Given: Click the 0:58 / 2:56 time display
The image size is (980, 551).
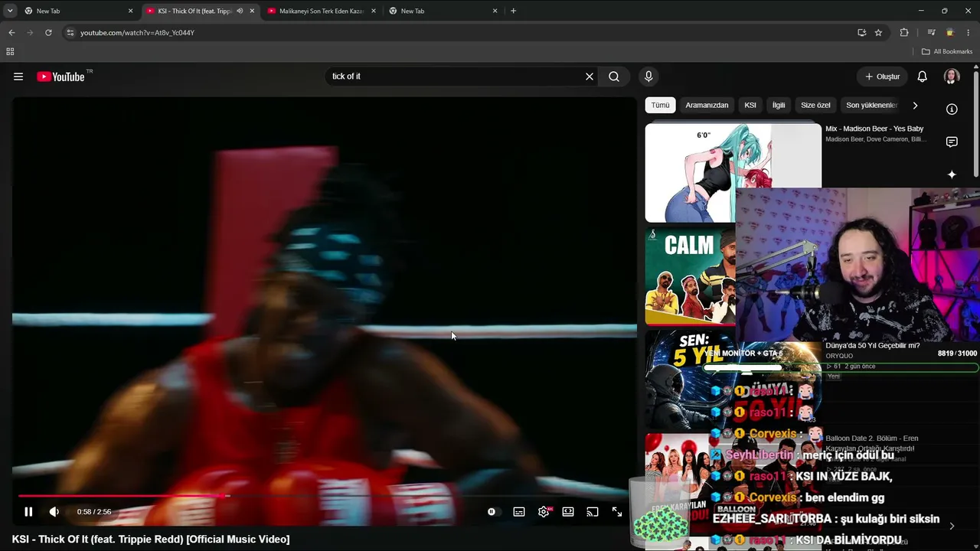Looking at the screenshot, I should coord(94,512).
